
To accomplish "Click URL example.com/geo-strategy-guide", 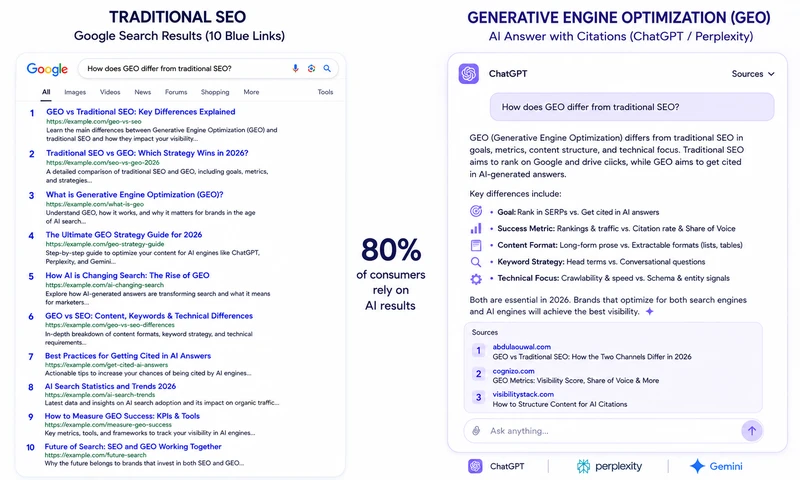I will click(x=105, y=244).
